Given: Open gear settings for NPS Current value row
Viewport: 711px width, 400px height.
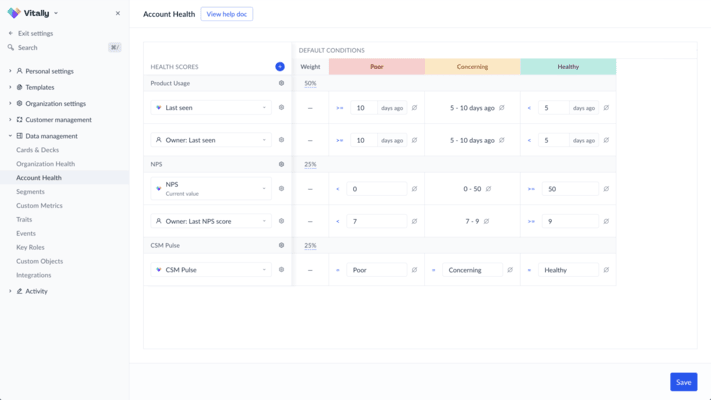Looking at the screenshot, I should pyautogui.click(x=281, y=188).
